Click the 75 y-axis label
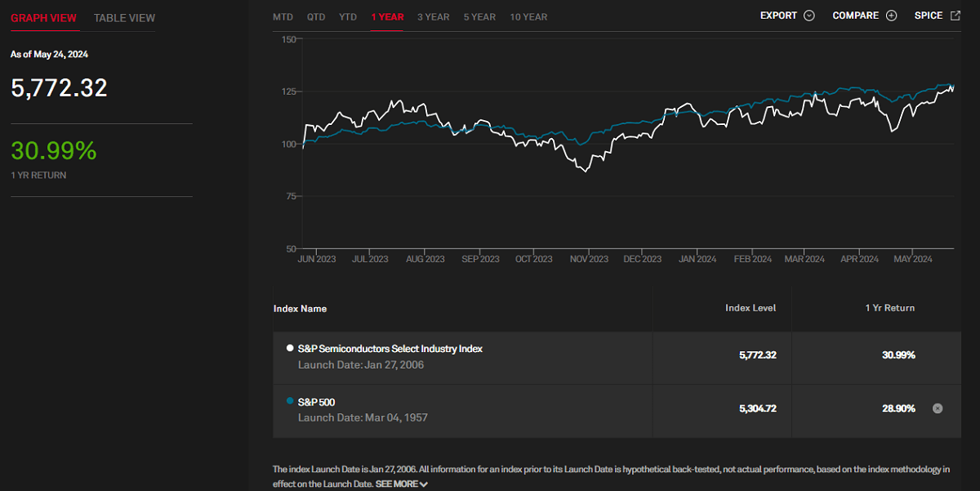The image size is (980, 491). [x=290, y=196]
